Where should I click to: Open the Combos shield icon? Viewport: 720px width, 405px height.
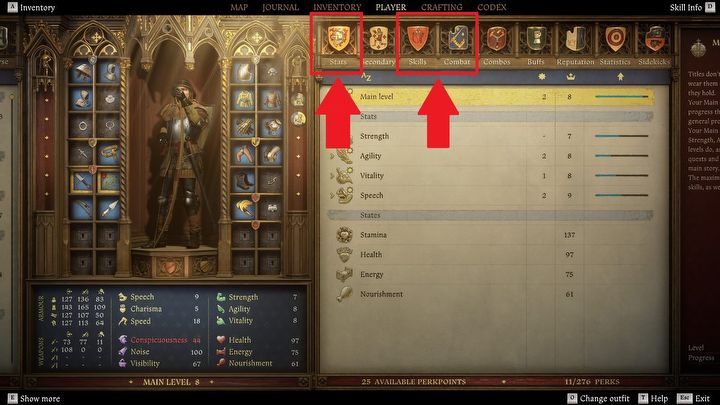[x=496, y=39]
